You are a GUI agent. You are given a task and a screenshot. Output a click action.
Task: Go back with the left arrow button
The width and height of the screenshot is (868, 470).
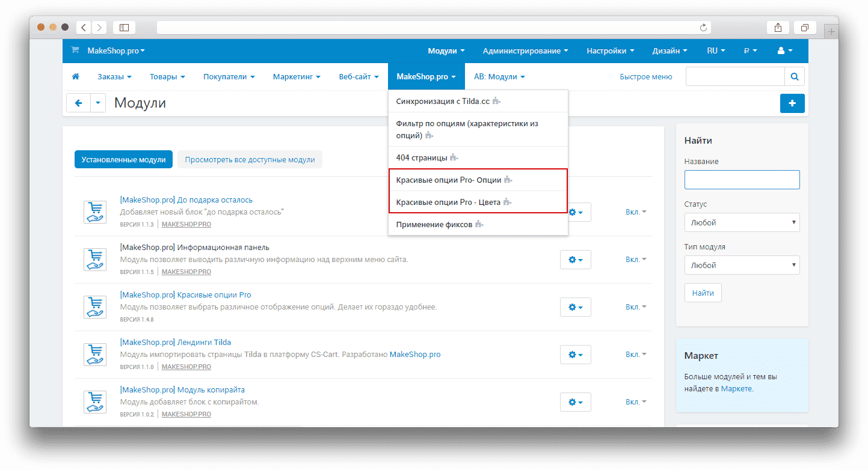pyautogui.click(x=78, y=103)
